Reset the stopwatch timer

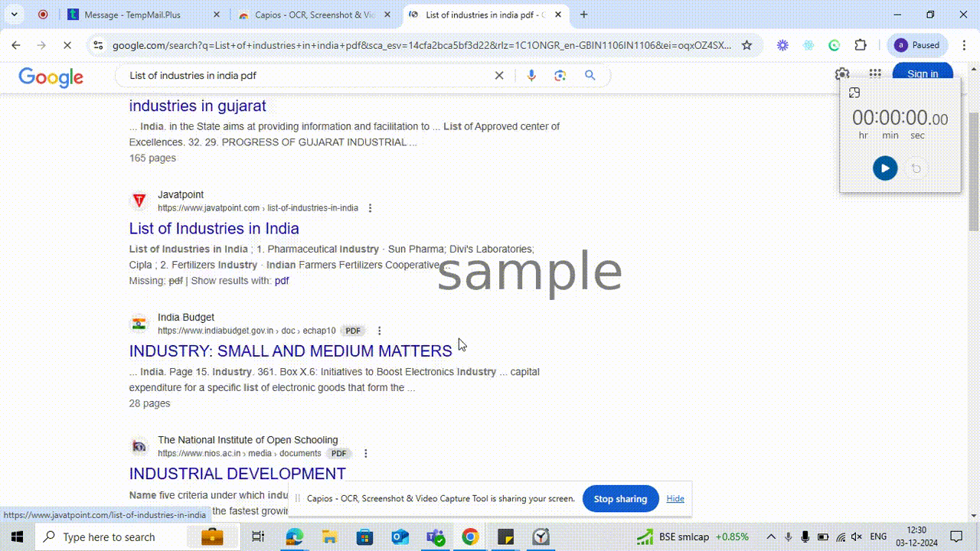pos(916,168)
